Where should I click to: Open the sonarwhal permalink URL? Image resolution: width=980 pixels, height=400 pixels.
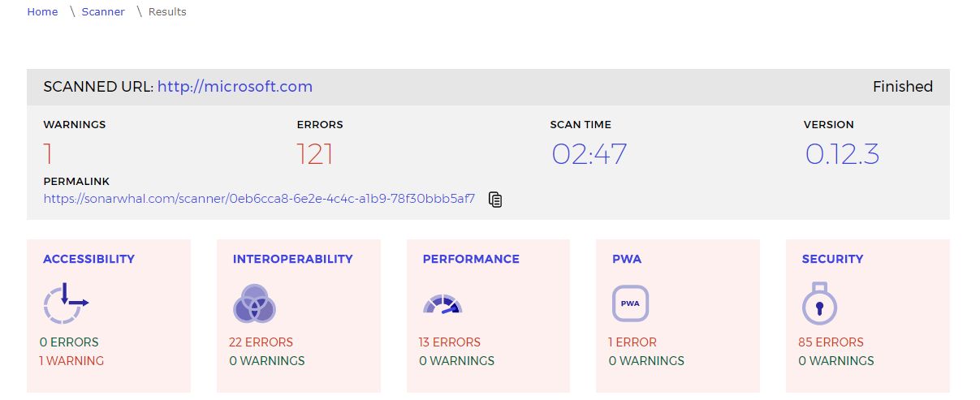259,199
